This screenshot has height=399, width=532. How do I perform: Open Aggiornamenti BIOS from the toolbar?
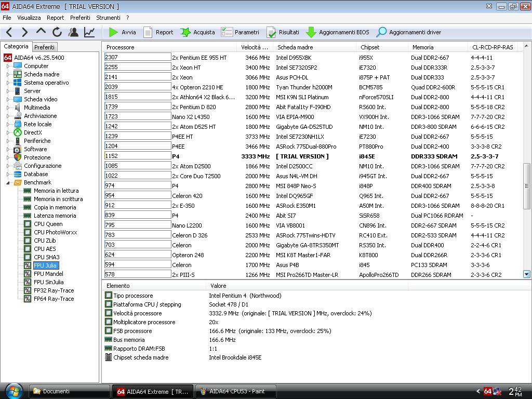pyautogui.click(x=338, y=32)
